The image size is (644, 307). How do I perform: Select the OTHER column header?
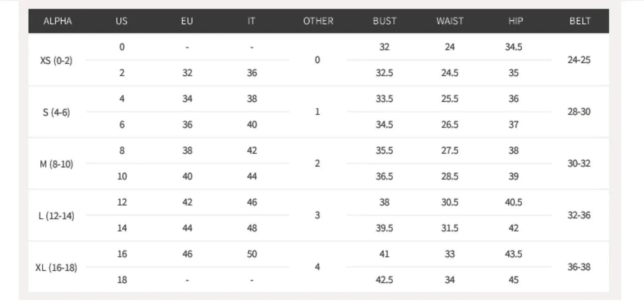tap(318, 21)
